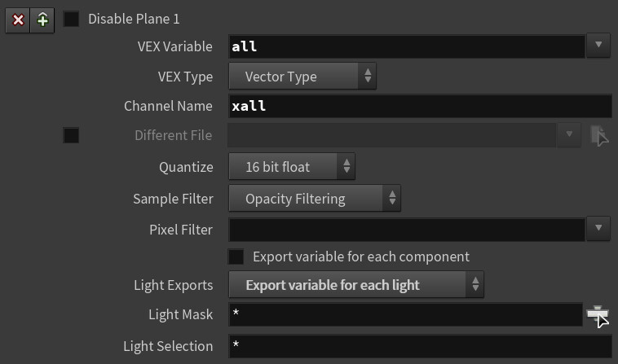This screenshot has width=618, height=364.
Task: Click the Different File path field
Action: click(x=392, y=135)
